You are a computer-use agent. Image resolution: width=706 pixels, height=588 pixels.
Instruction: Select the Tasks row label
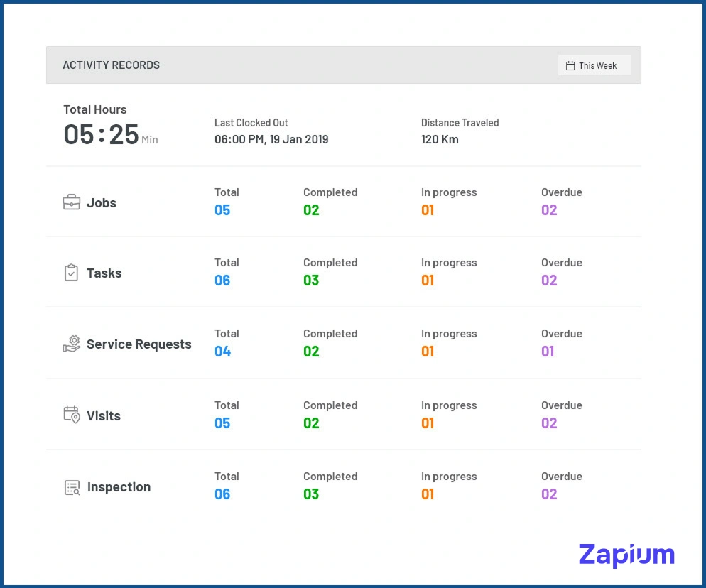click(104, 273)
